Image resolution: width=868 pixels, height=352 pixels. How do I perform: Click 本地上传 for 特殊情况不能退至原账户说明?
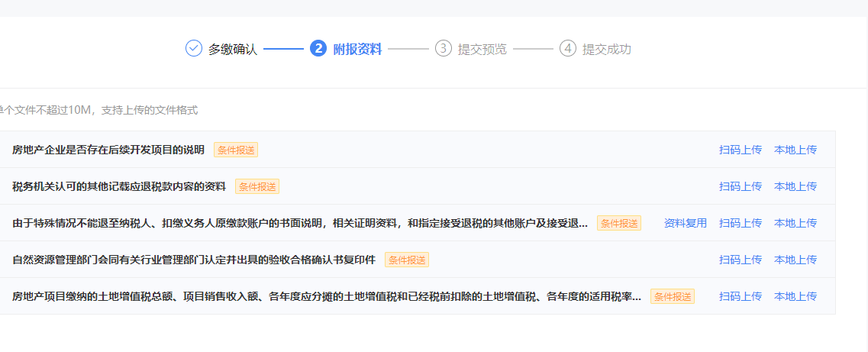coord(795,223)
